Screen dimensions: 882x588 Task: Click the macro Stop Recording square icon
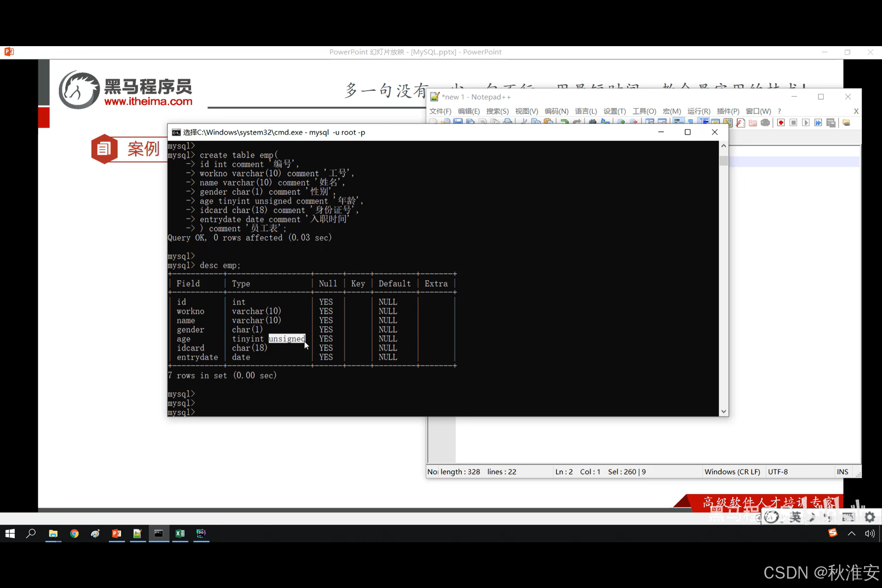point(793,122)
